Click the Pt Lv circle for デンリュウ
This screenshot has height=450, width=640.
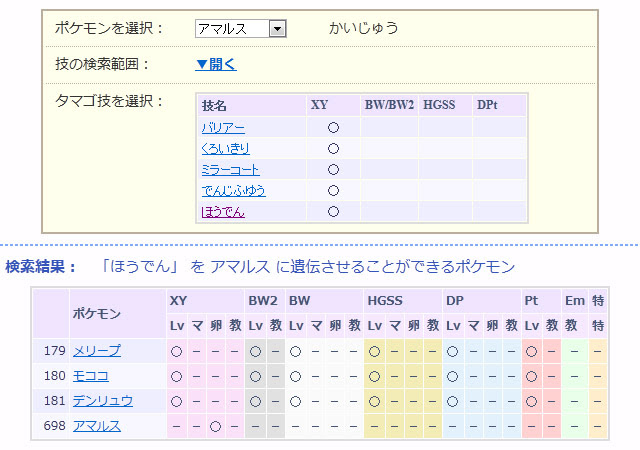coord(531,402)
